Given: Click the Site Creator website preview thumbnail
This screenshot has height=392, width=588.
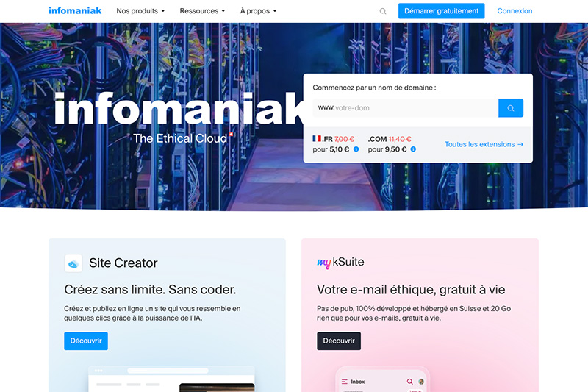Looking at the screenshot, I should (x=171, y=379).
